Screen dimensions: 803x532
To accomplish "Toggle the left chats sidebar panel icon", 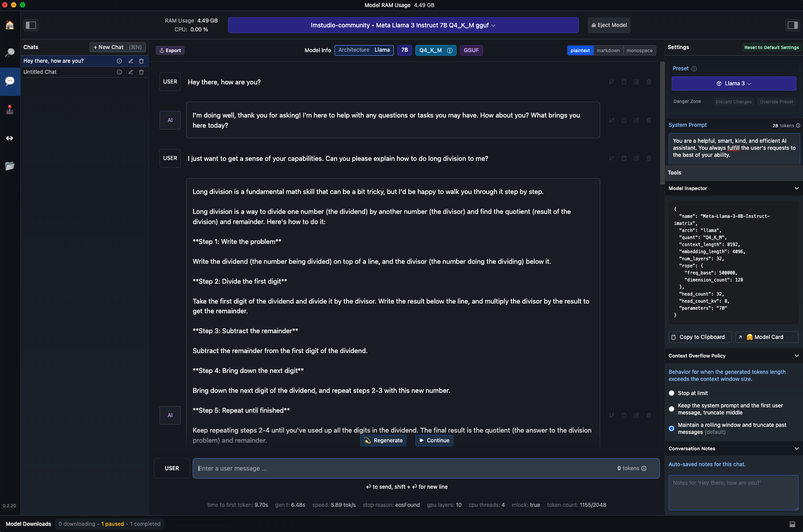I will [x=31, y=25].
